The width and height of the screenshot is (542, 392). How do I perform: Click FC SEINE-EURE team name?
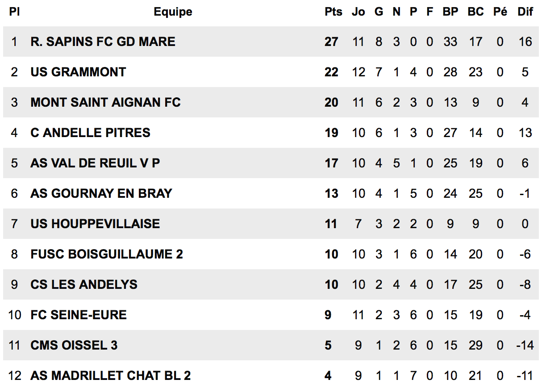79,315
